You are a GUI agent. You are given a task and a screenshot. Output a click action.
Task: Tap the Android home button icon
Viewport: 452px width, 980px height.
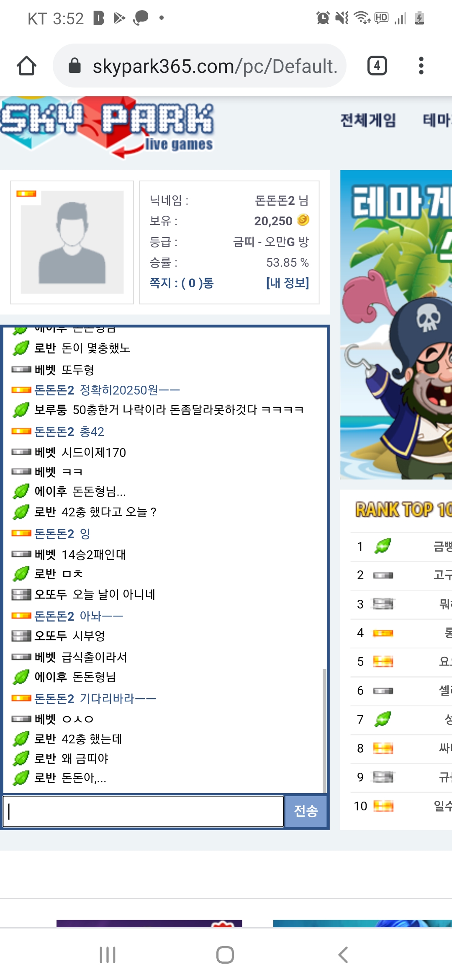pyautogui.click(x=225, y=955)
